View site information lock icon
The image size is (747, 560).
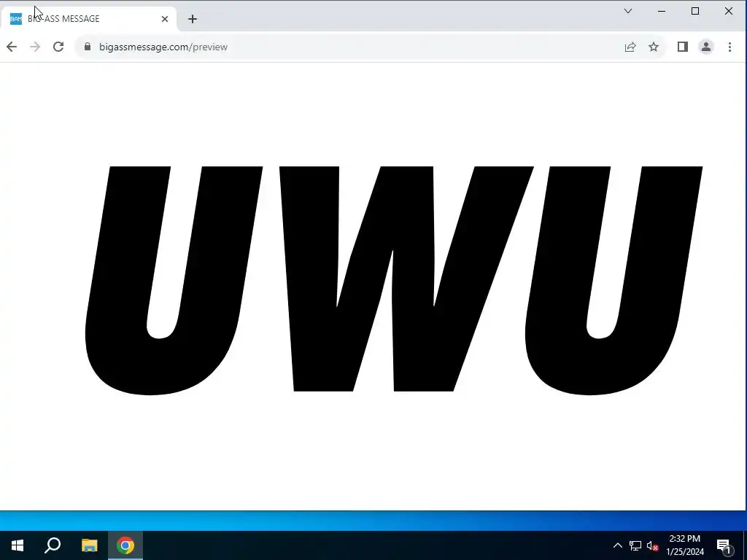point(88,47)
